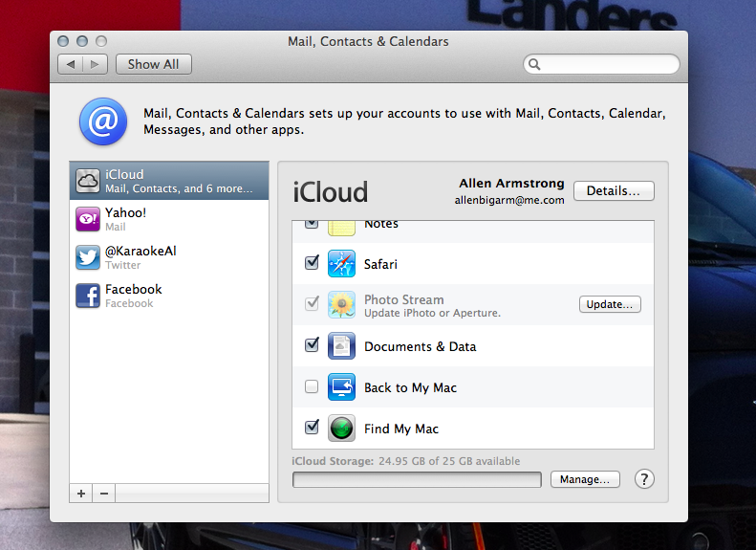Close the preferences window
This screenshot has height=550, width=756.
63,41
